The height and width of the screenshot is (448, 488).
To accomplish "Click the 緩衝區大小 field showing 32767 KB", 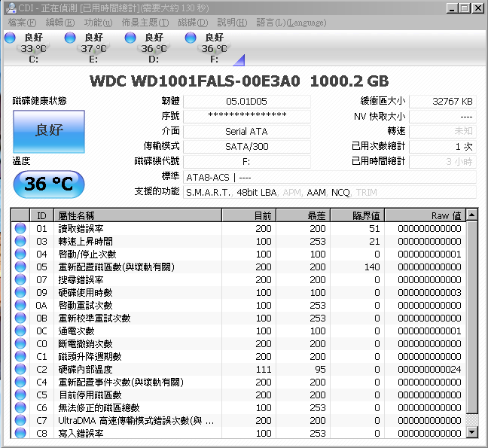I will [x=443, y=102].
